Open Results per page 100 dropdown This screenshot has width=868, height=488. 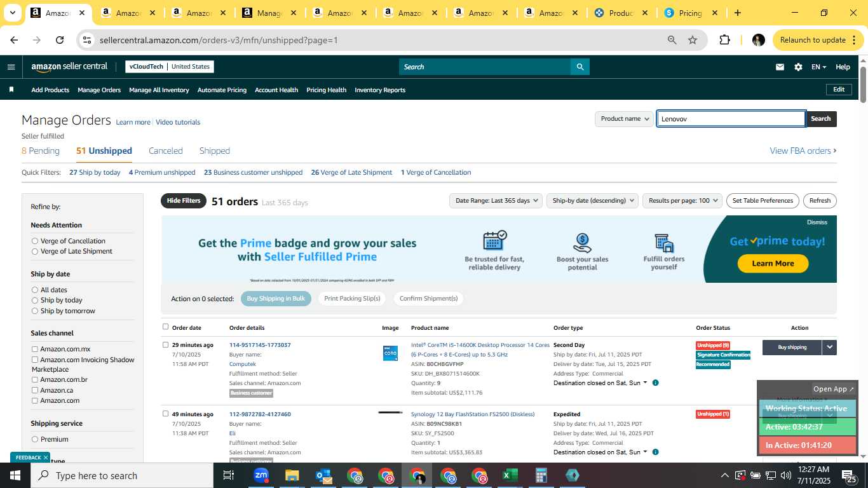(x=682, y=201)
